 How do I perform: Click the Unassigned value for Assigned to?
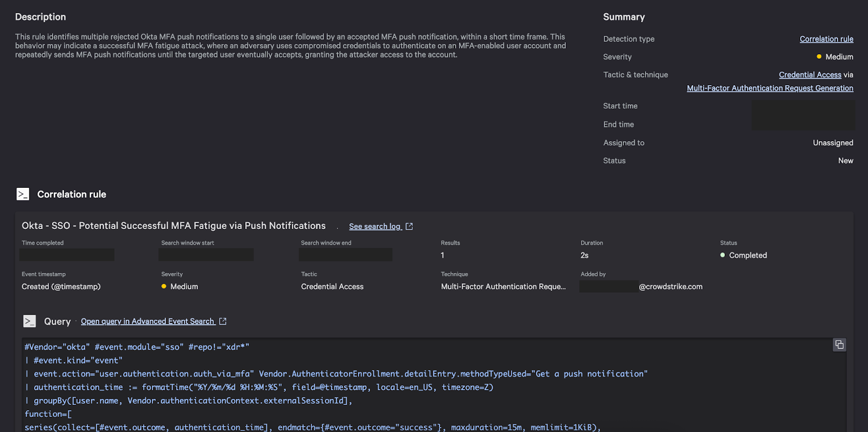[833, 143]
